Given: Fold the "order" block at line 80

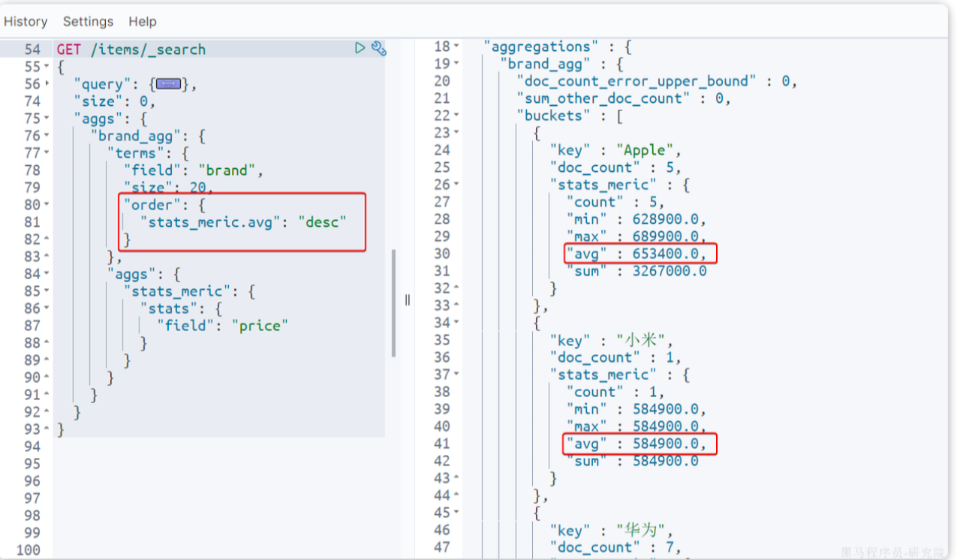Looking at the screenshot, I should (47, 205).
